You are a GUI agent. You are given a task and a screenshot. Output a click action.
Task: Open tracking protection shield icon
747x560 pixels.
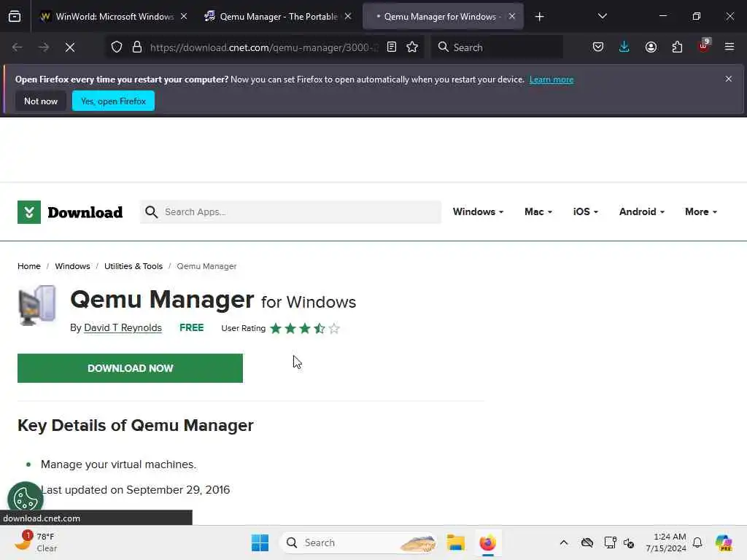click(x=117, y=47)
